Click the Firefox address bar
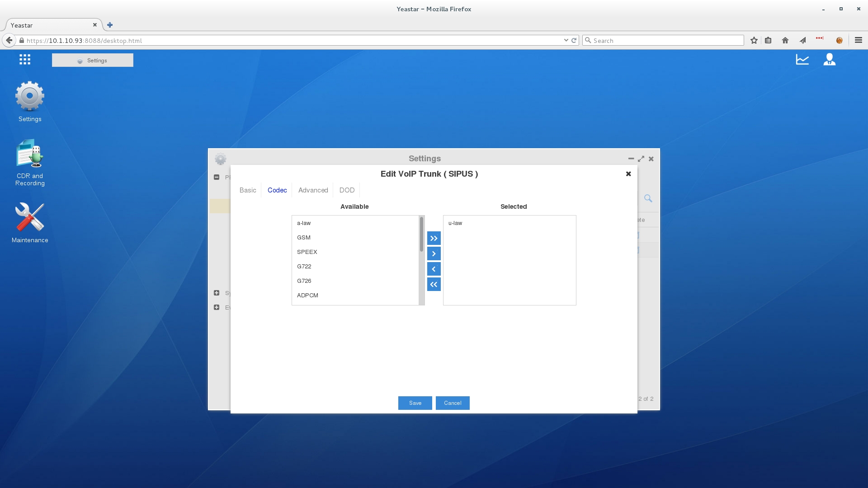 [294, 40]
